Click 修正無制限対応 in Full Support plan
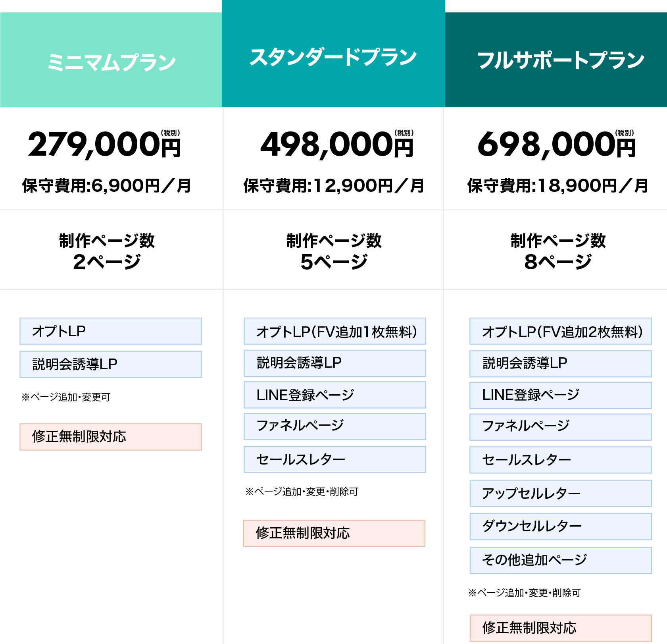The width and height of the screenshot is (667, 644). click(x=560, y=628)
